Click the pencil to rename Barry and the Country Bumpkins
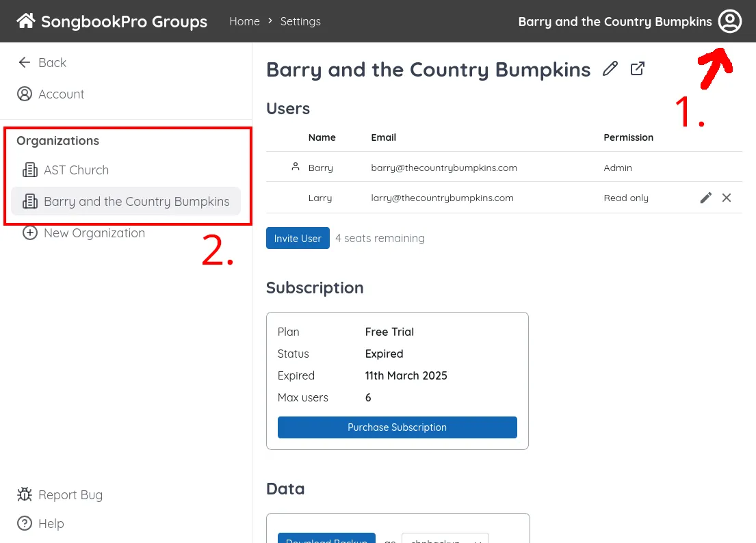 pyautogui.click(x=610, y=68)
